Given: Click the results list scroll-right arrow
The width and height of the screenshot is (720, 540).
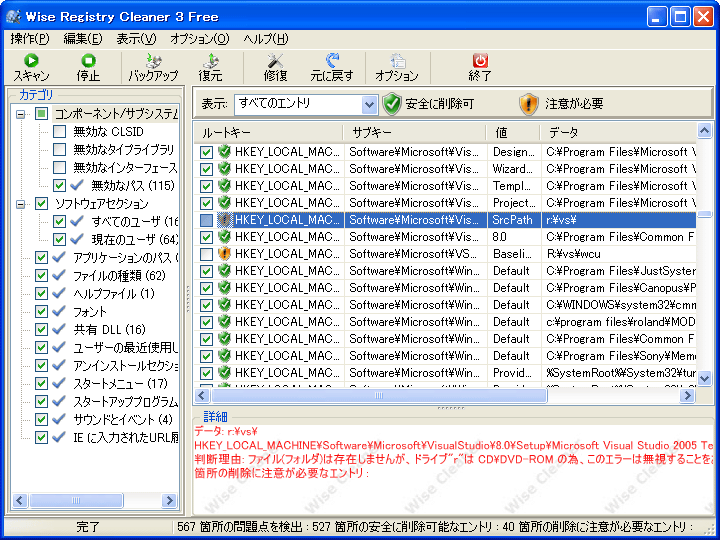Looking at the screenshot, I should (x=687, y=395).
